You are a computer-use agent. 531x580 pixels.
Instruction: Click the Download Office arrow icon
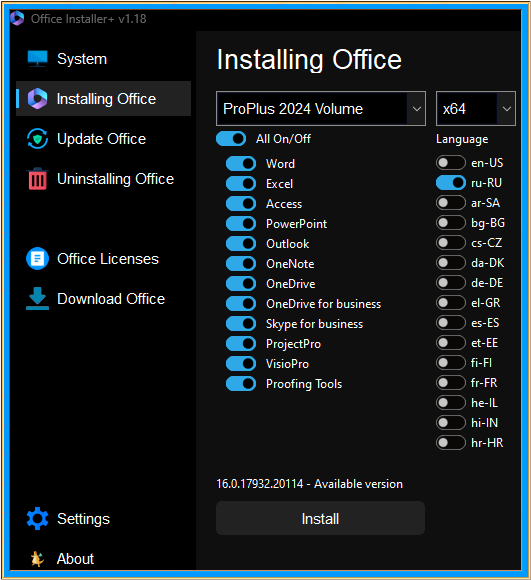[37, 298]
